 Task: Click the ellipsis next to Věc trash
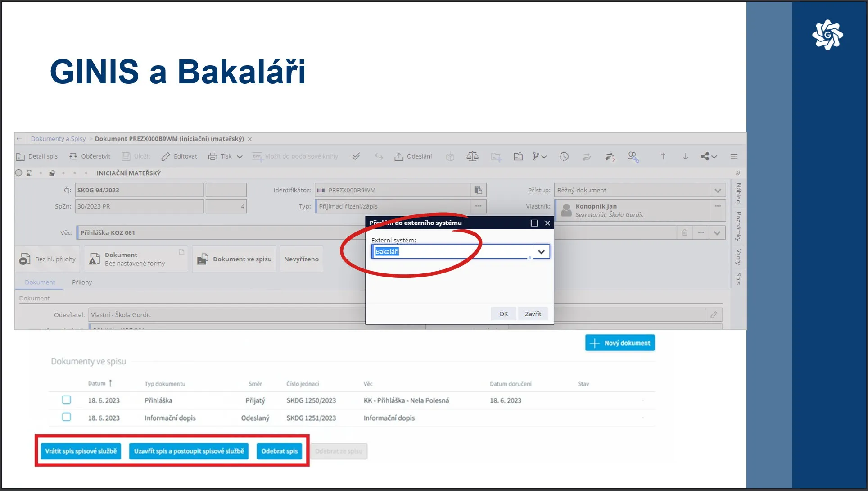701,232
